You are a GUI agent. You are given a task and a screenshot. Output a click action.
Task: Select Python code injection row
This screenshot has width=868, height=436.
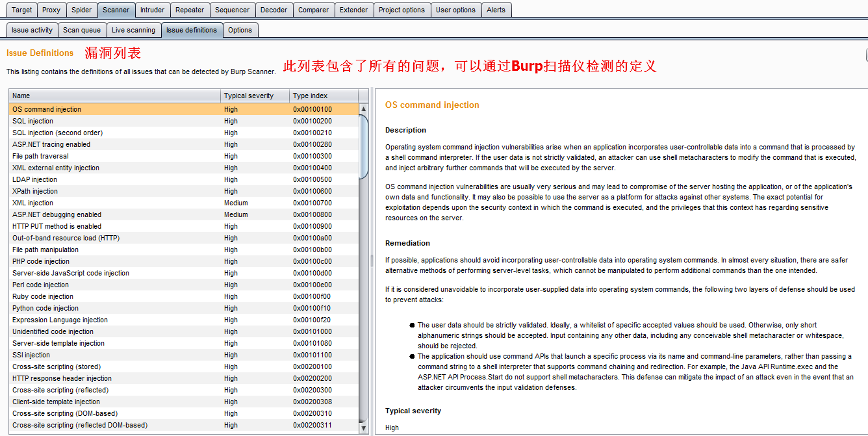[x=184, y=308]
